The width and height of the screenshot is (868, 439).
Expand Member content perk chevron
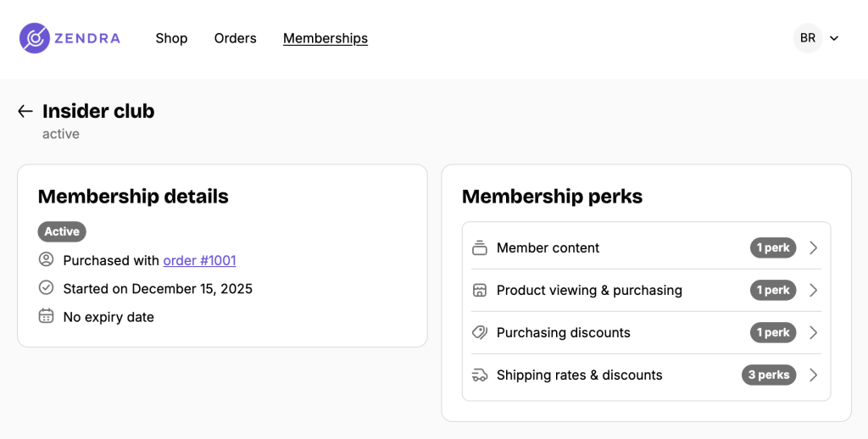[813, 248]
